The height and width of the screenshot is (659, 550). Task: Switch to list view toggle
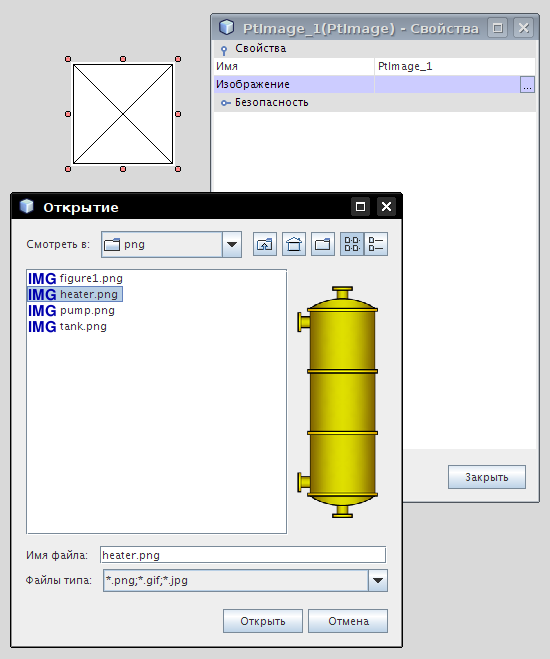352,244
